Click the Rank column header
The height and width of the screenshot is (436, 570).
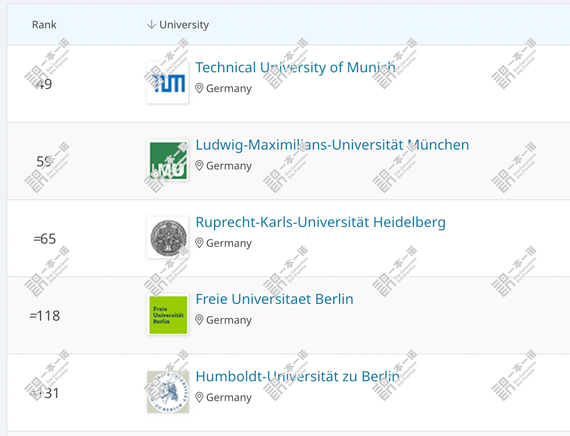44,25
